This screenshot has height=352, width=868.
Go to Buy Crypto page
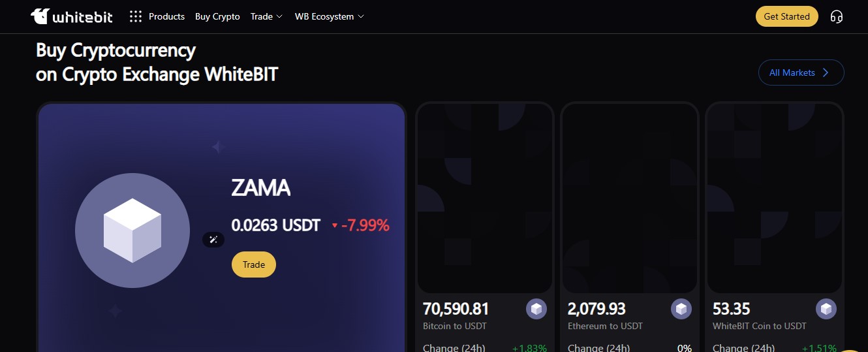217,16
